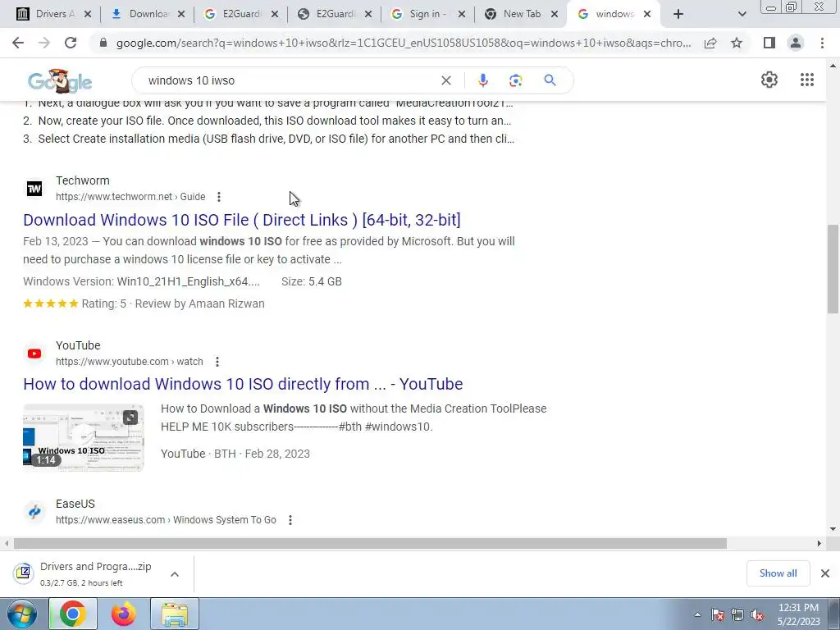Screen dimensions: 840x630
Task: Open options for YouTube result
Action: coord(217,362)
